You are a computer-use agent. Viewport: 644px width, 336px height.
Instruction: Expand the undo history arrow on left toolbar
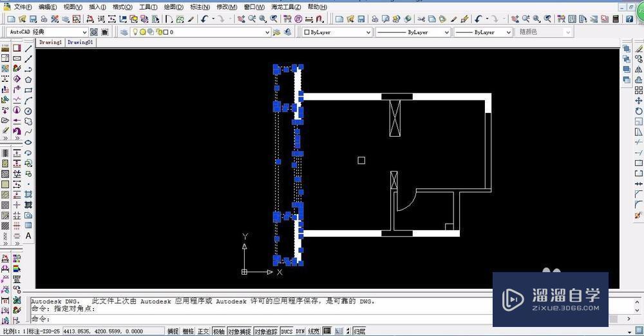213,19
